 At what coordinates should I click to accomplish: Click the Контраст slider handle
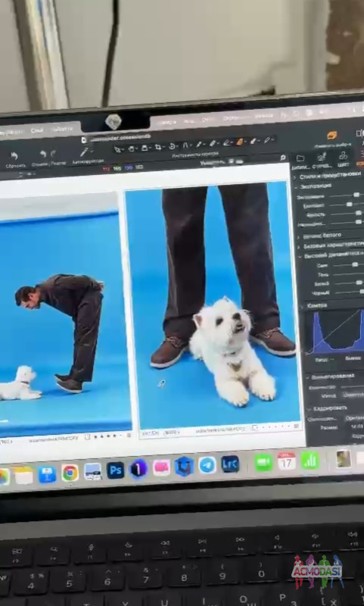click(x=349, y=204)
